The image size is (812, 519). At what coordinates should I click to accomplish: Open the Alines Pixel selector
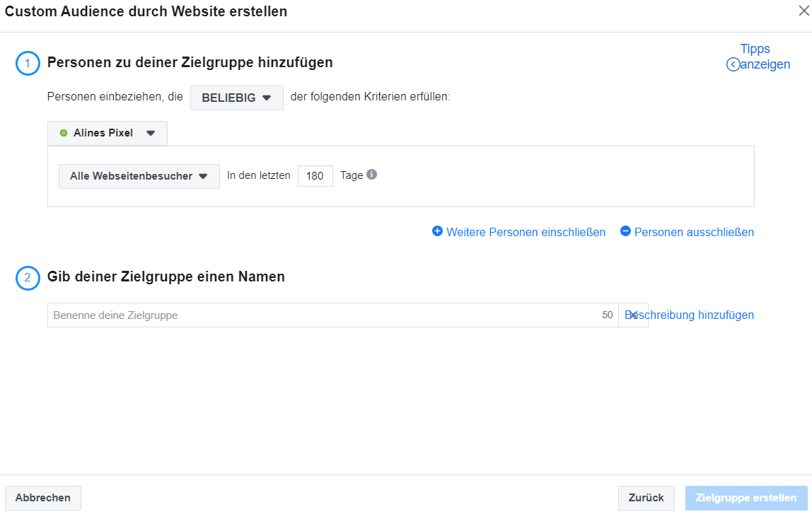(x=108, y=133)
